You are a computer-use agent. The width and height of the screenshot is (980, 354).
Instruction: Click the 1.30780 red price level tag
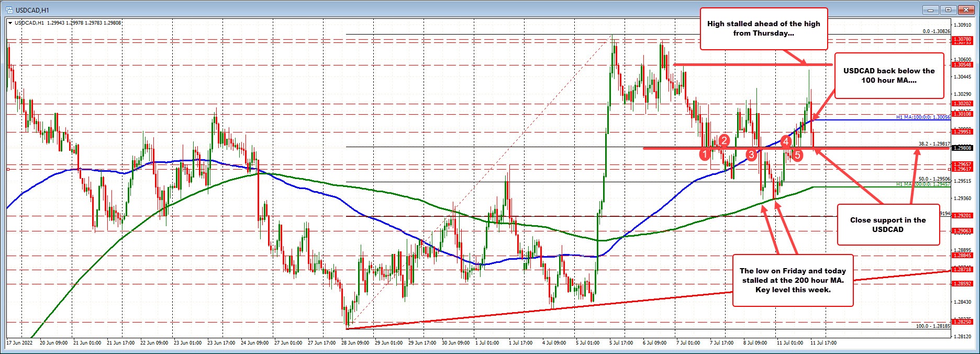(x=962, y=39)
